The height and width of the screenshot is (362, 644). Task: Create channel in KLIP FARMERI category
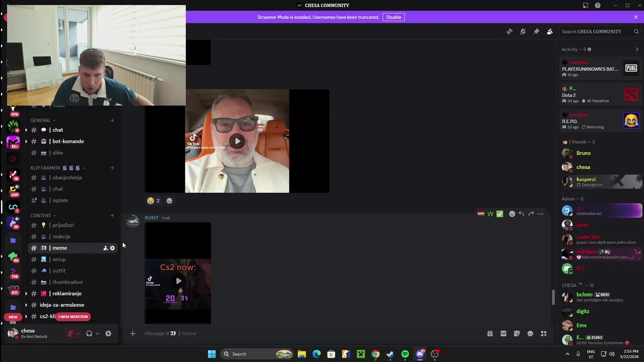(x=112, y=168)
